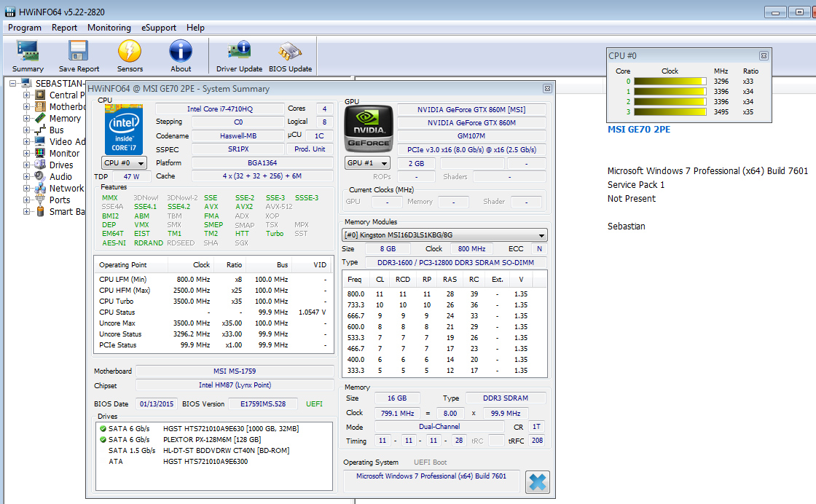Click the CPU Turbo operating point row
The height and width of the screenshot is (504, 816).
click(x=213, y=301)
